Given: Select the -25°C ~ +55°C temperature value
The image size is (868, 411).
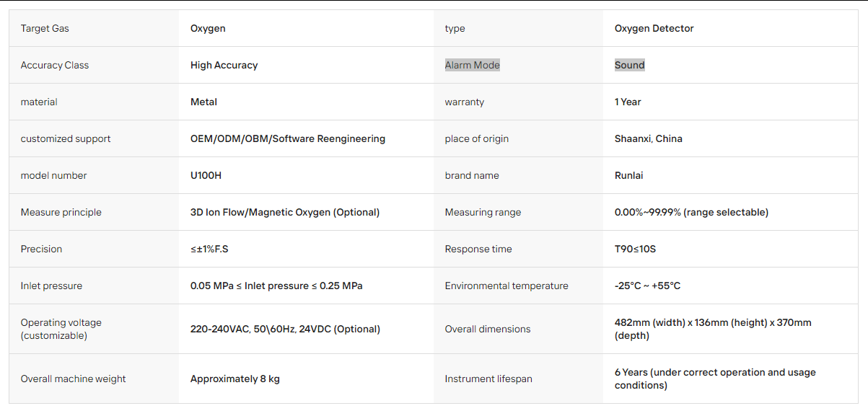Looking at the screenshot, I should click(647, 286).
